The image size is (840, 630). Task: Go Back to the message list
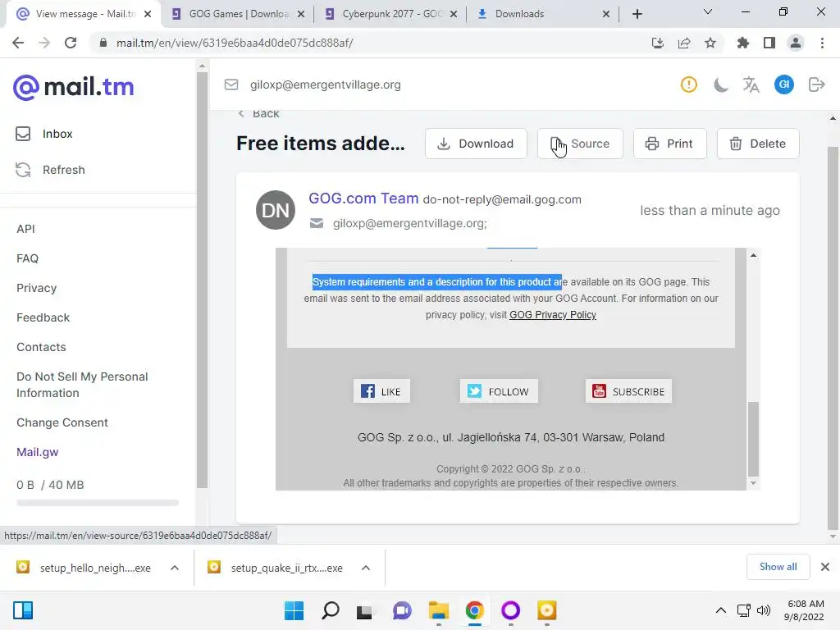(x=258, y=113)
